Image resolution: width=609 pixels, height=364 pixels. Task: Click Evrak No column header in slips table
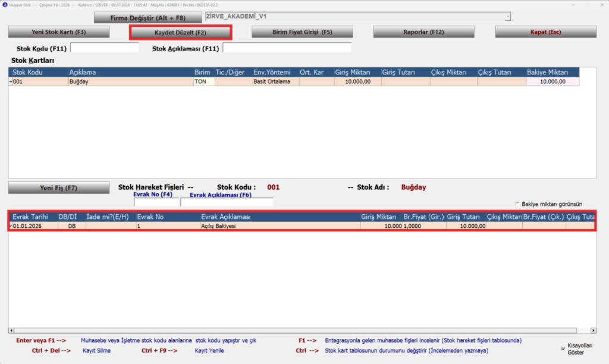pos(167,216)
